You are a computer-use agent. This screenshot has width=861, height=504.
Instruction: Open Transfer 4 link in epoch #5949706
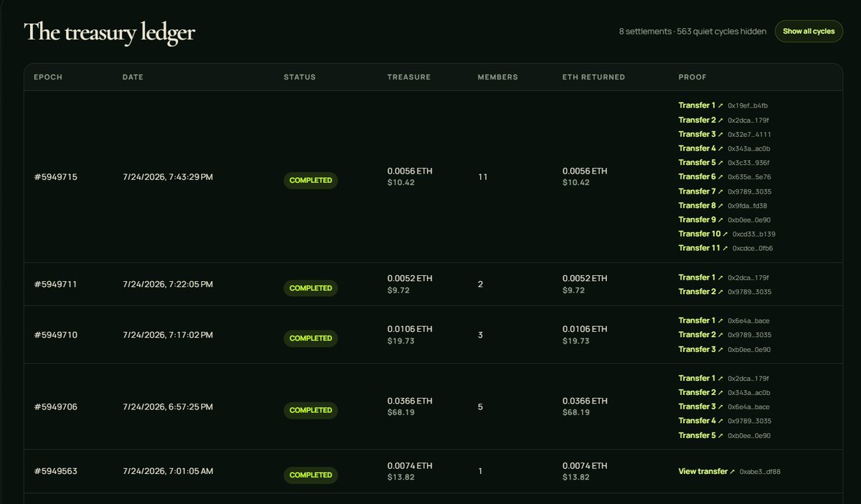point(701,421)
